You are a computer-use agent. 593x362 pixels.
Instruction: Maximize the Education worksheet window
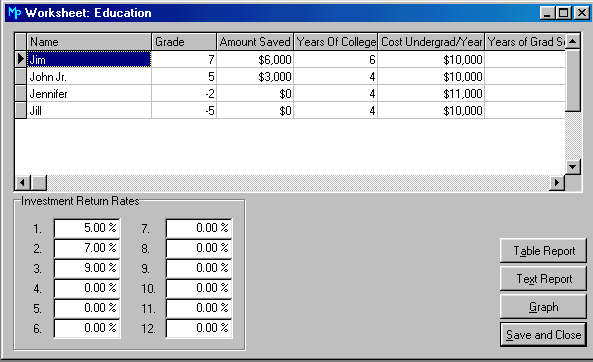pos(563,13)
